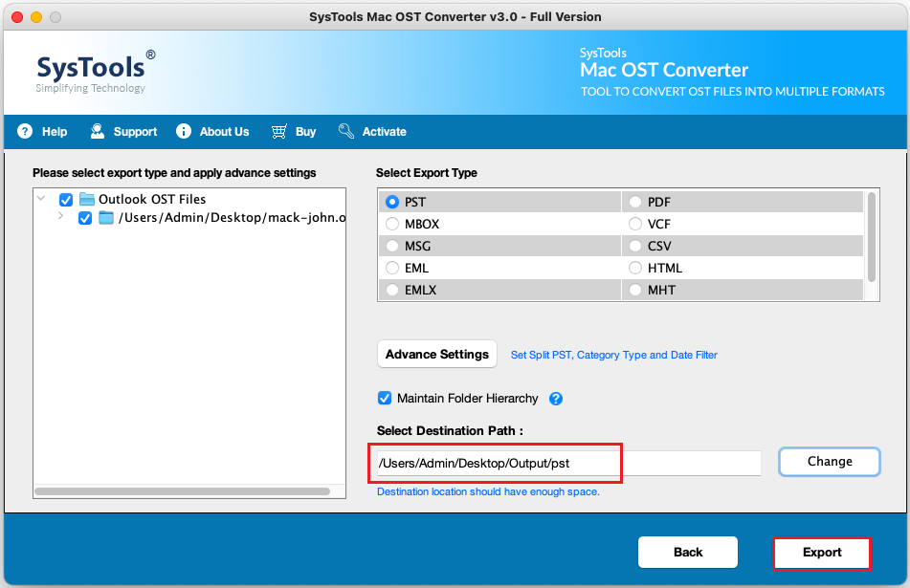Click the Buy shopping cart icon

point(279,132)
